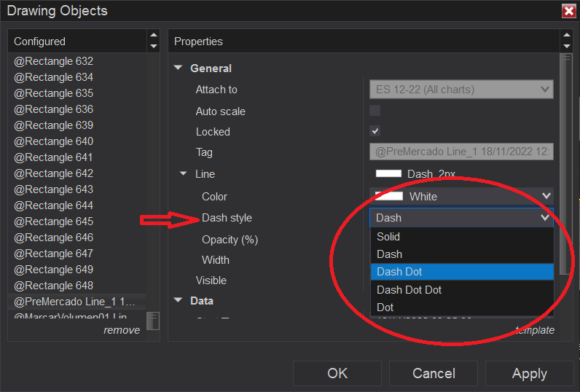The image size is (580, 392).
Task: Select Solid dash style option
Action: coord(388,237)
